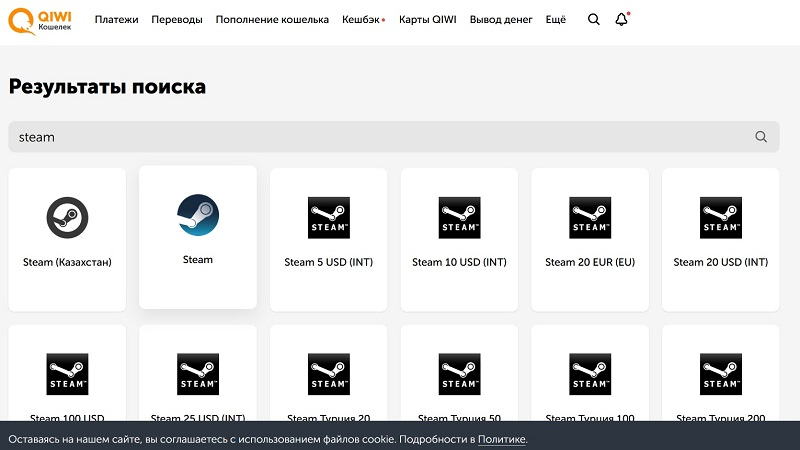Click the Steam 10 USD (INT) label

pyautogui.click(x=459, y=262)
